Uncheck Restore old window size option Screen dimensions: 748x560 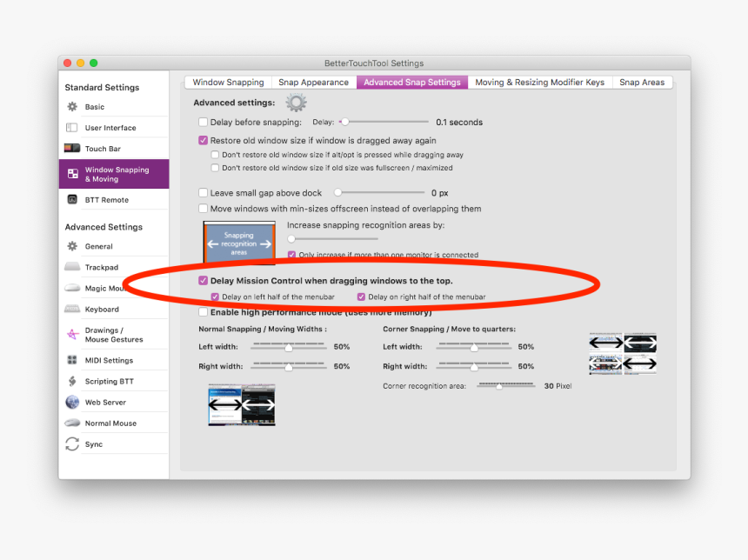(203, 140)
